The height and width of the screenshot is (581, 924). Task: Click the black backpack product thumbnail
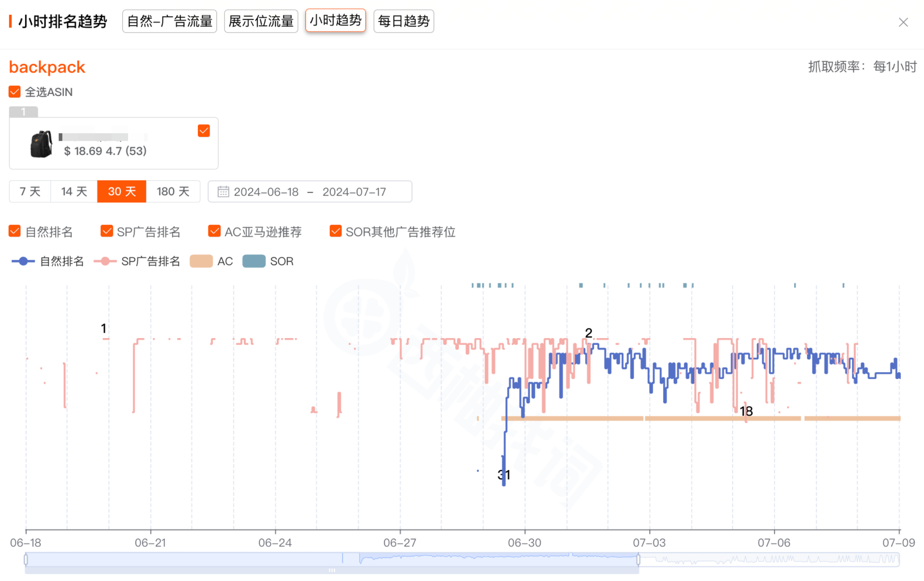41,144
